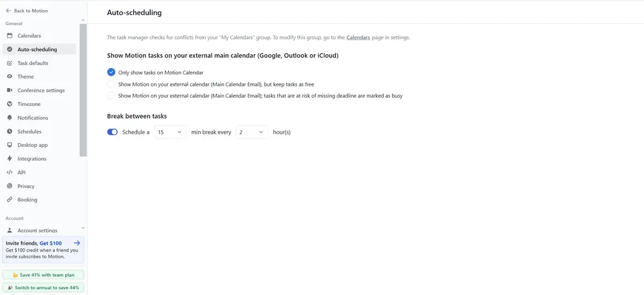Click the sidebar scrollbar thumb
Viewport: 644px width, 295px height.
coord(83,90)
